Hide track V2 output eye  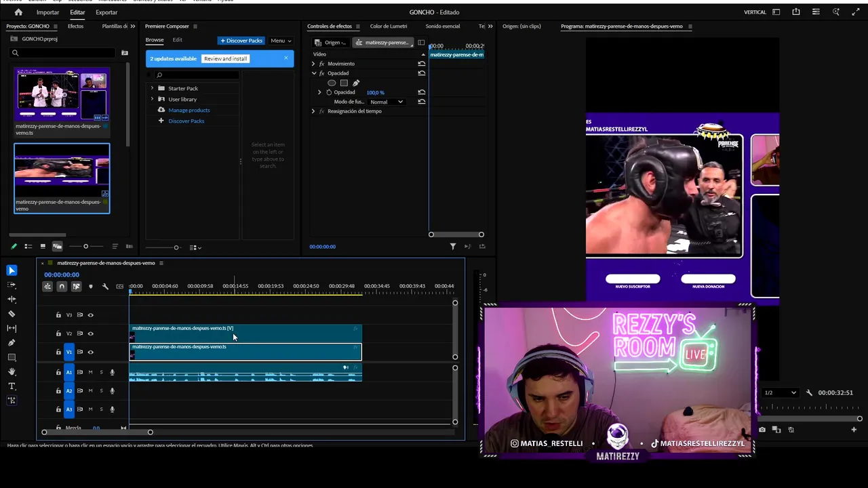[x=90, y=333]
